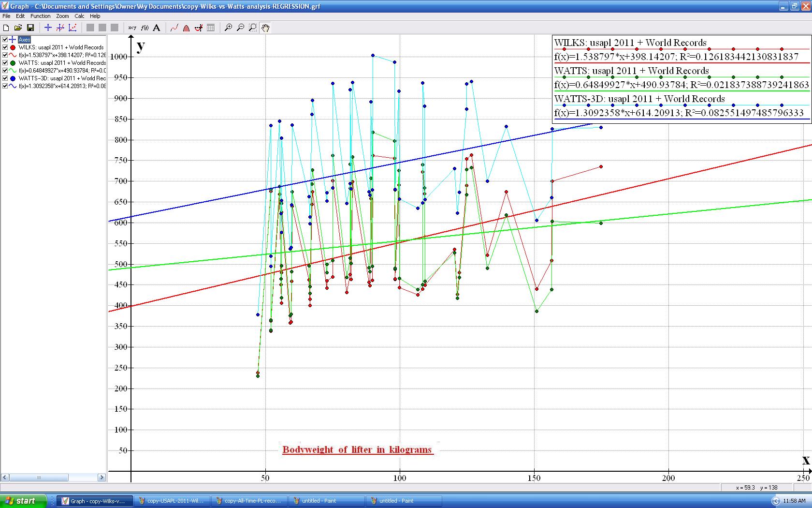The width and height of the screenshot is (812, 508).
Task: Click the x<y insert relation icon
Action: (132, 28)
